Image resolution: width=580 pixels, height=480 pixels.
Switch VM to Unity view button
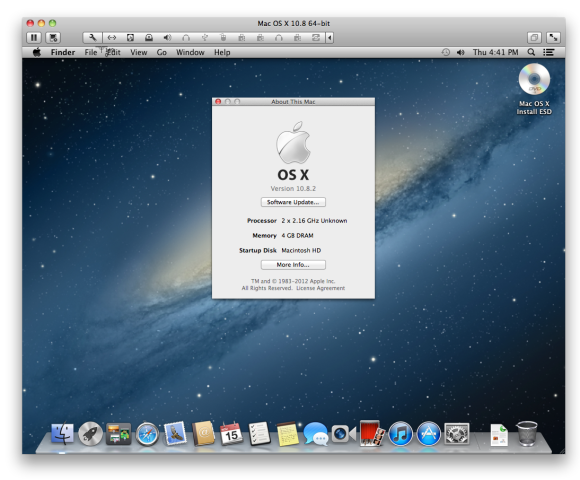point(534,37)
